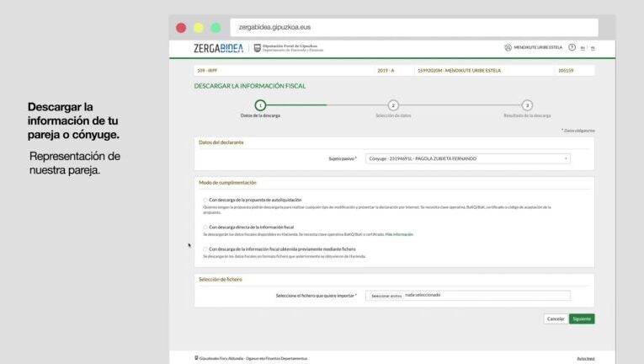Click the user profile avatar icon
This screenshot has height=364, width=644.
[x=508, y=48]
